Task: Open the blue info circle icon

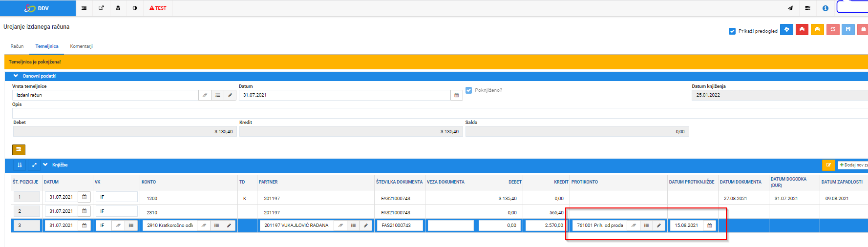Action: 826,8
